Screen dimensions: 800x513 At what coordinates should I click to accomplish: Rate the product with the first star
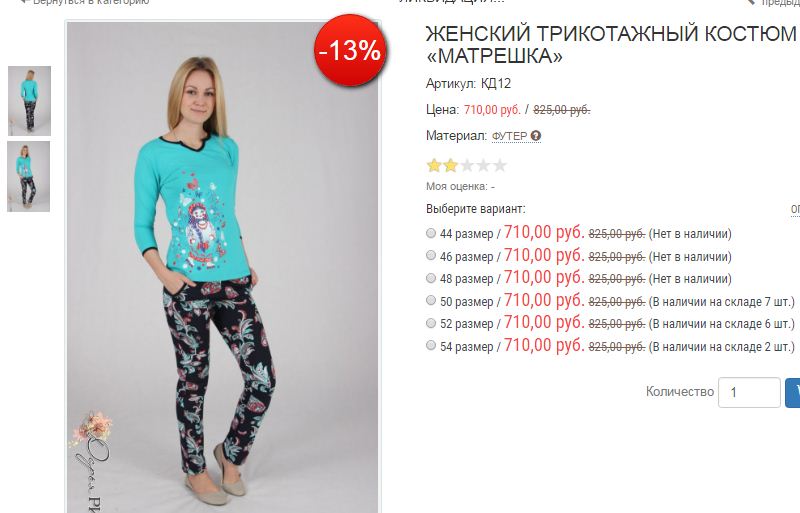click(x=434, y=165)
